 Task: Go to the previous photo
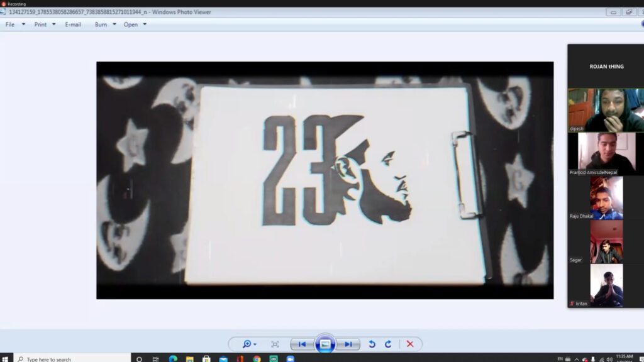(302, 344)
